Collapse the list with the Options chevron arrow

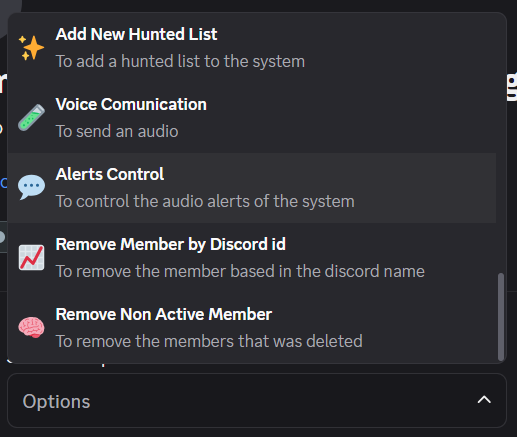tap(484, 400)
